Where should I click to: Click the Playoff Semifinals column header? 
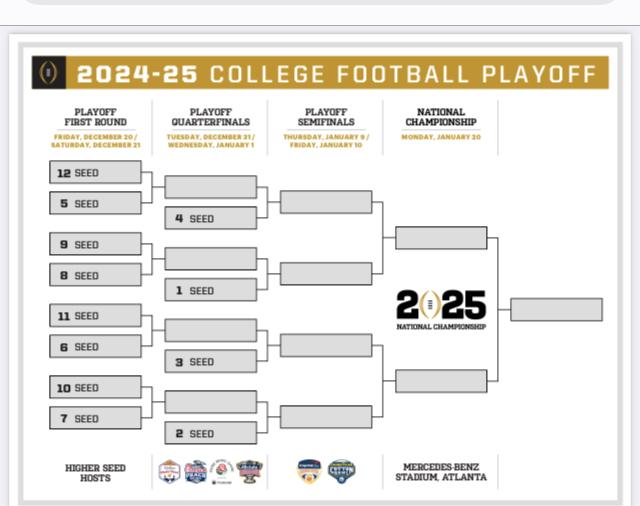click(326, 117)
